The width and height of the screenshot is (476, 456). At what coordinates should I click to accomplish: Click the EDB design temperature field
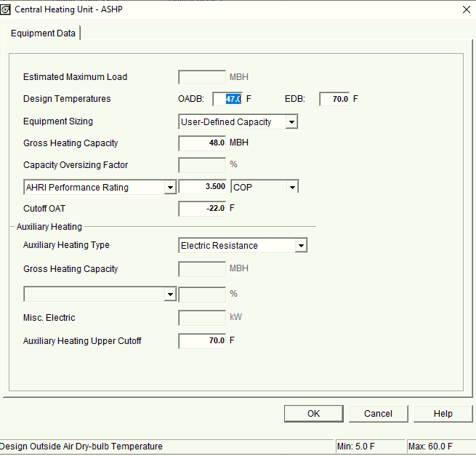coord(334,99)
